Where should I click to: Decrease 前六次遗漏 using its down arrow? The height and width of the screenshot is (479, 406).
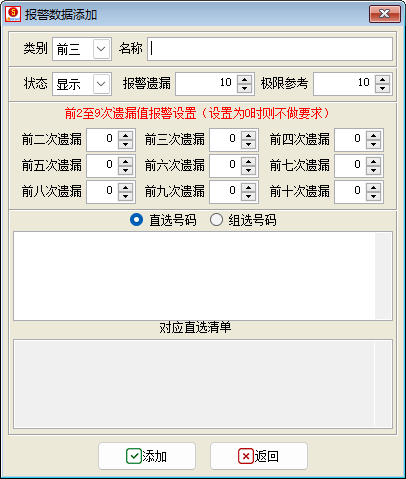tap(248, 170)
